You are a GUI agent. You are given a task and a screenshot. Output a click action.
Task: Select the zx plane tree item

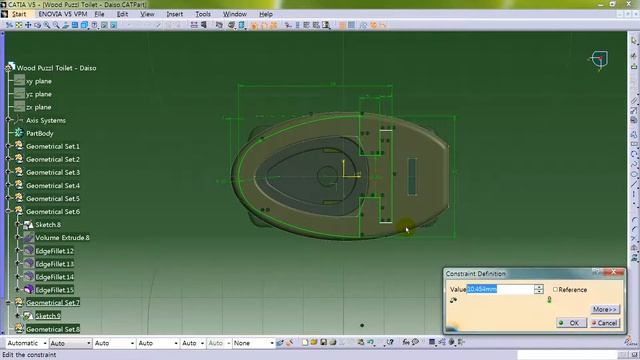point(39,107)
